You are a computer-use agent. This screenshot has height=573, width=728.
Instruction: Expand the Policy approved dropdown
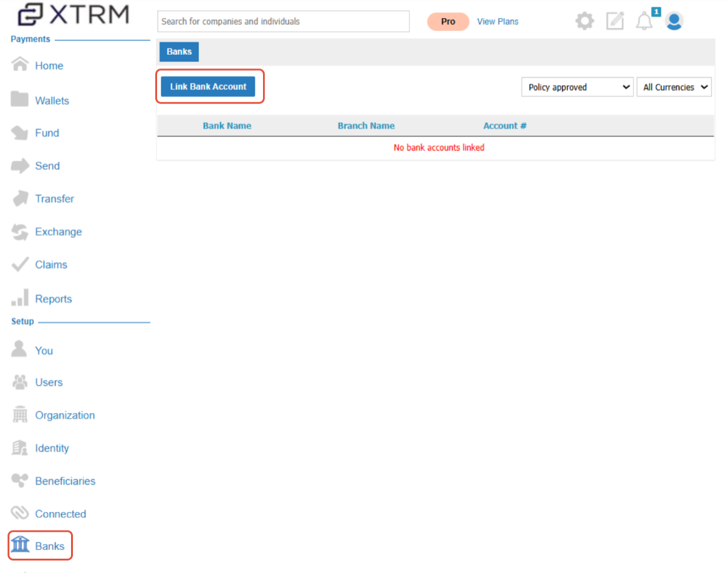(577, 87)
